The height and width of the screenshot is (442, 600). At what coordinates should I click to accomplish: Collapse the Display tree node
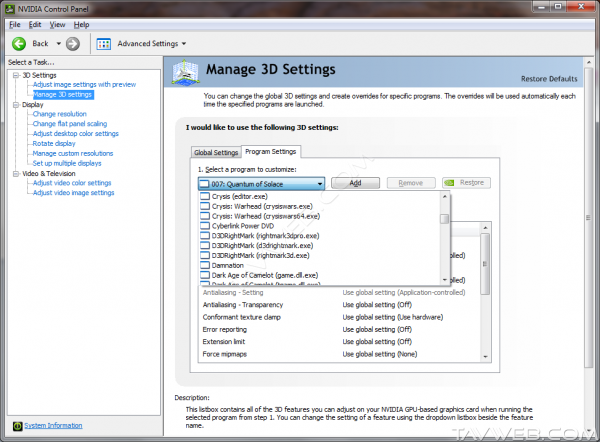[x=16, y=105]
